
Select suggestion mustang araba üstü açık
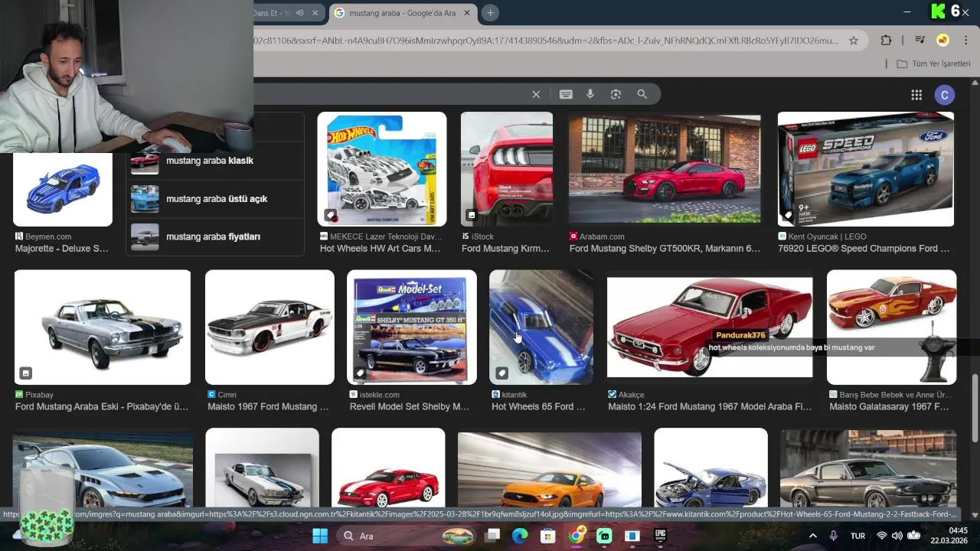point(215,199)
